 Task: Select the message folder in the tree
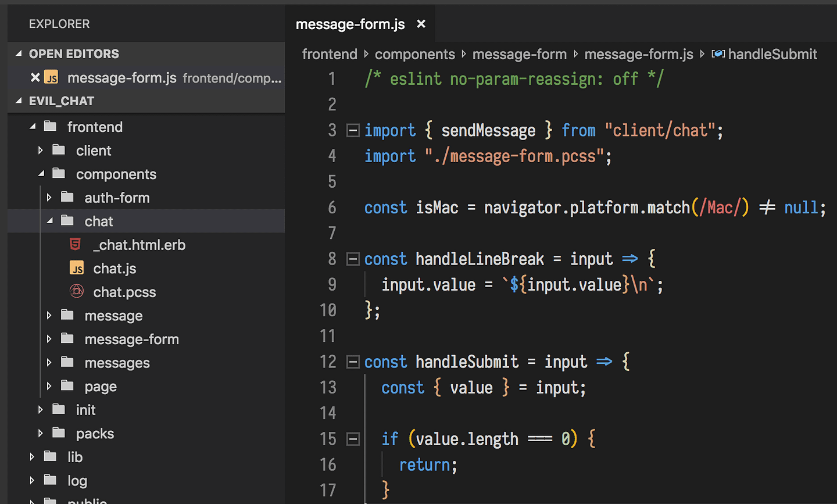click(113, 316)
